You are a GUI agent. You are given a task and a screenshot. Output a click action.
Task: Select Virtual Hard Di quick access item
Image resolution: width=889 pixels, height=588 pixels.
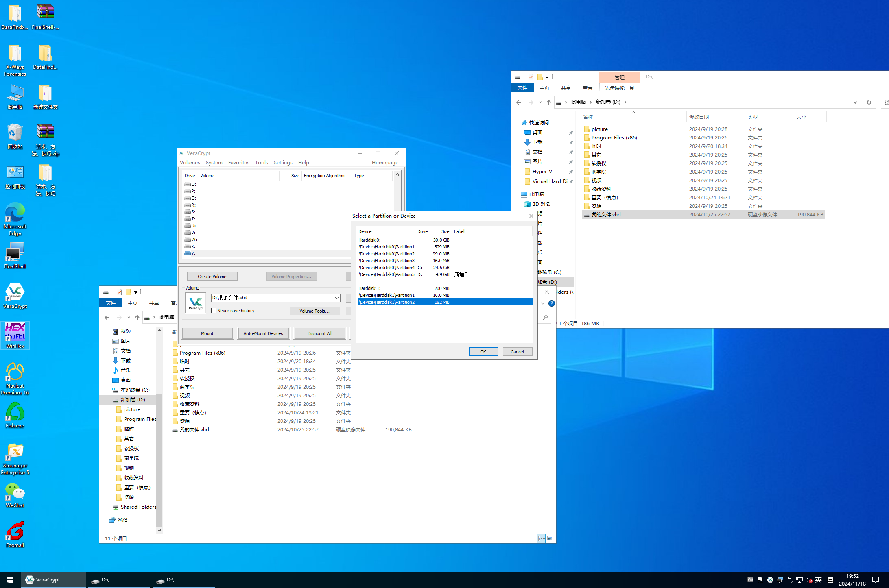click(548, 181)
